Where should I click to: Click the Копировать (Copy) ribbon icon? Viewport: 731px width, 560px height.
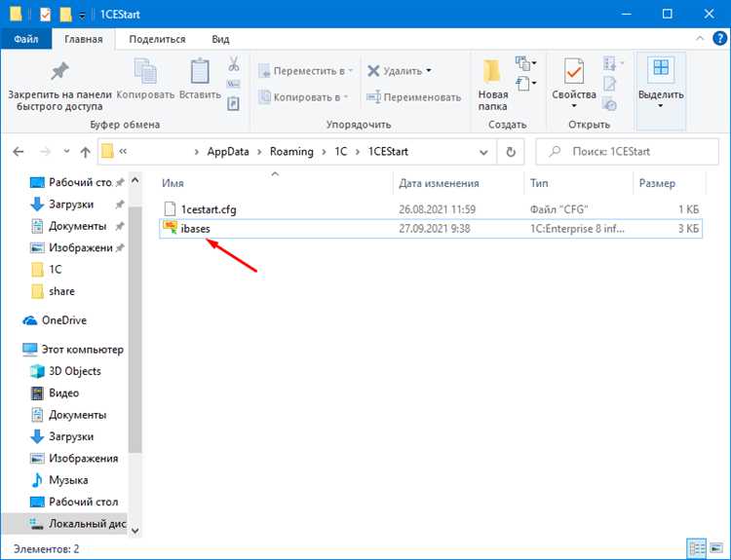click(145, 80)
